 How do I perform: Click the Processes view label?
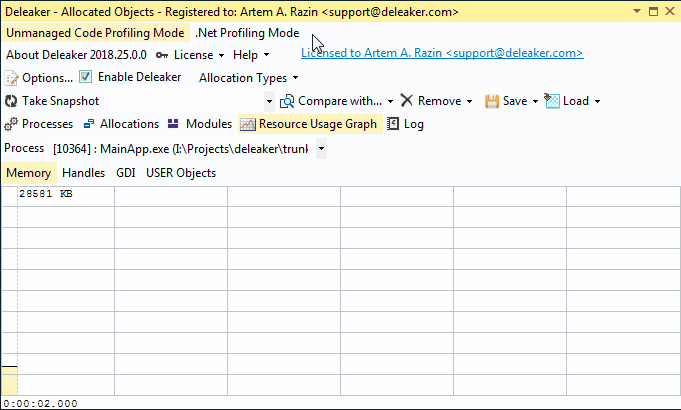coord(47,124)
